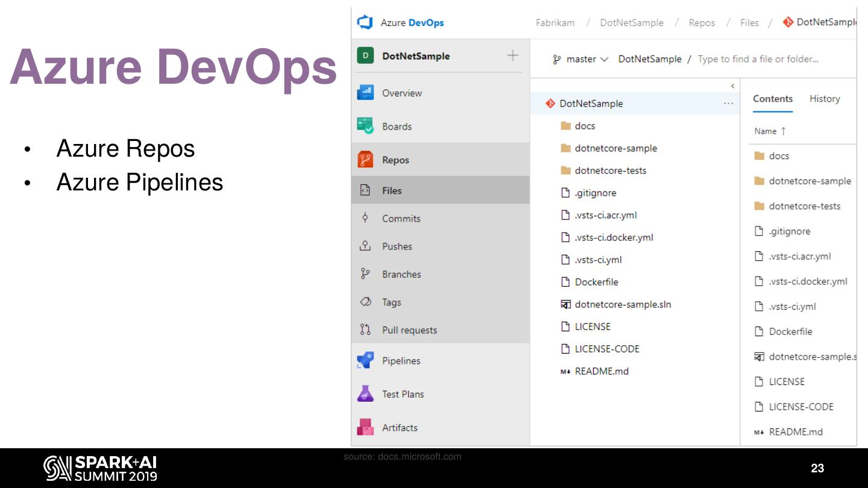Open the master branch dropdown
868x488 pixels.
pyautogui.click(x=580, y=59)
